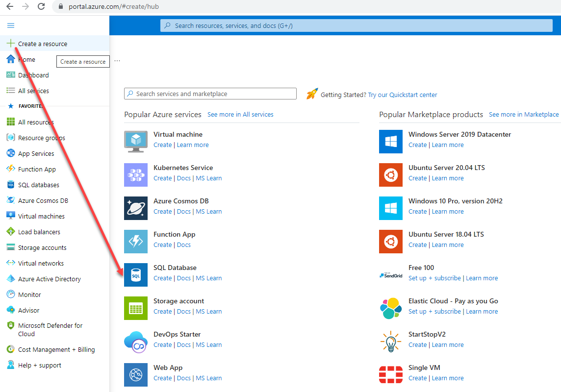Viewport: 561px width, 392px height.
Task: Click the DevOps Starter cloud icon
Action: click(136, 342)
